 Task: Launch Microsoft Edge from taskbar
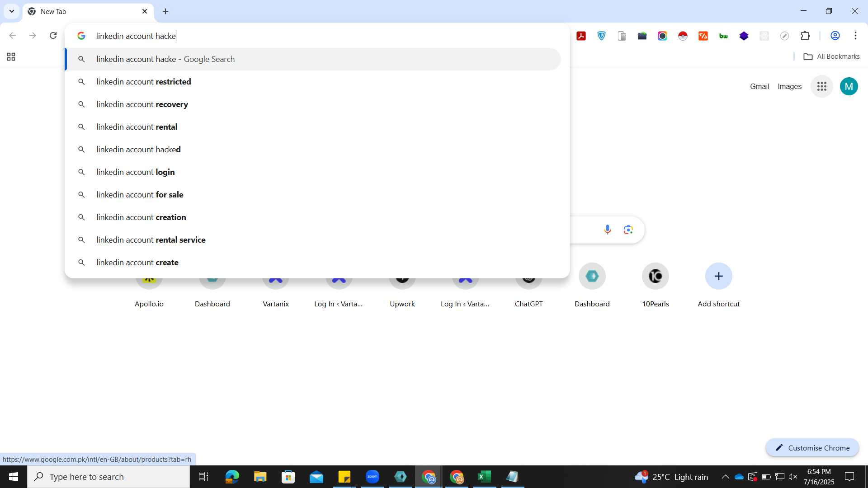tap(232, 477)
